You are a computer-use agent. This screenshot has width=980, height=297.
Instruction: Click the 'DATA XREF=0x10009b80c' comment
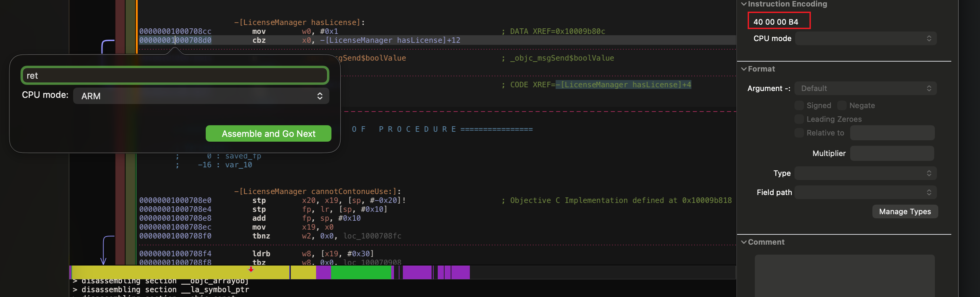coord(557,31)
